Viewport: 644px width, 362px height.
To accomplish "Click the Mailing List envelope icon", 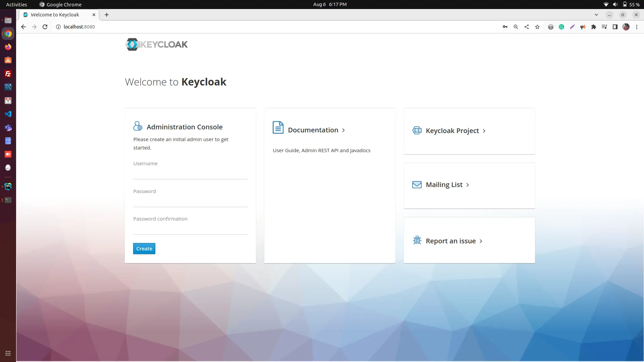I will coord(417,185).
